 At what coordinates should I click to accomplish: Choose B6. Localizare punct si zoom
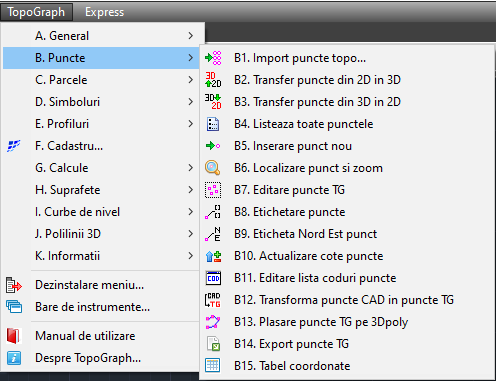point(347,168)
